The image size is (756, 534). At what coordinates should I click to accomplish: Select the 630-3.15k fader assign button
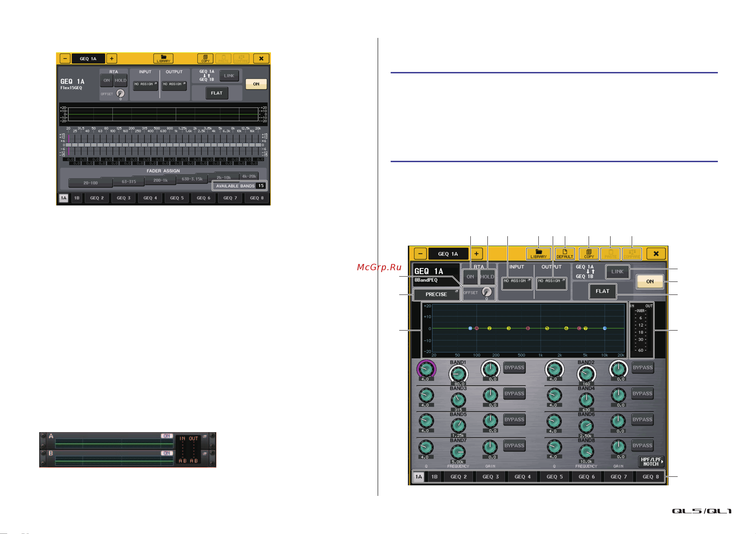192,179
